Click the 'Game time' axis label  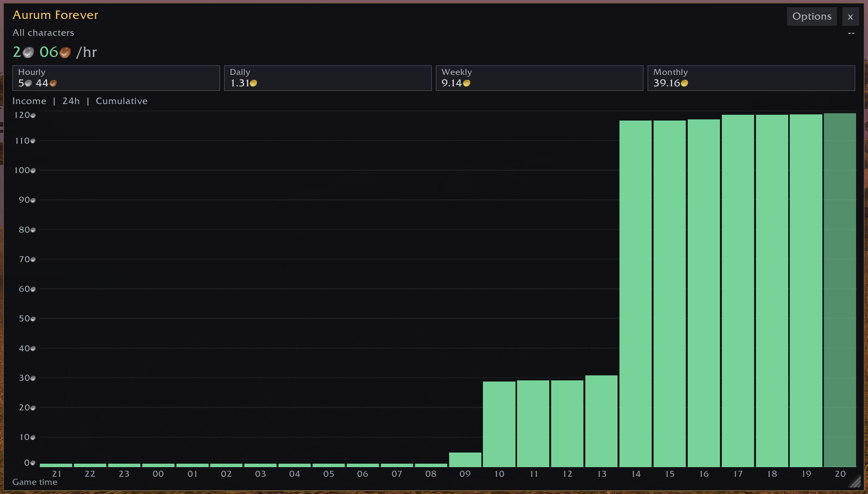(x=35, y=482)
